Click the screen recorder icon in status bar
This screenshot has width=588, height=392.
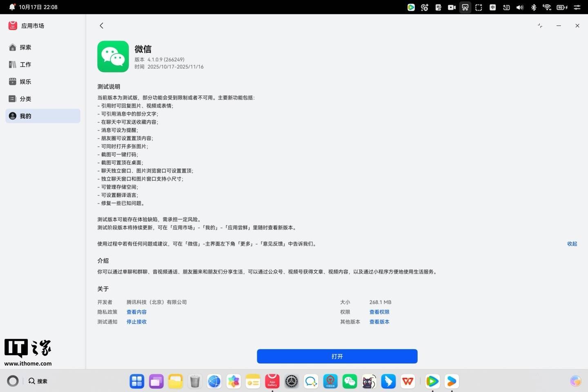point(452,7)
